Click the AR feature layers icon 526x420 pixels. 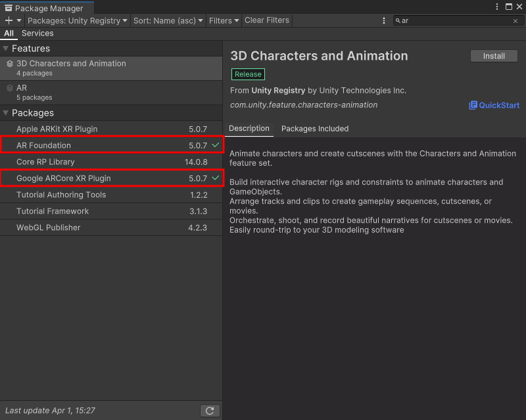10,88
